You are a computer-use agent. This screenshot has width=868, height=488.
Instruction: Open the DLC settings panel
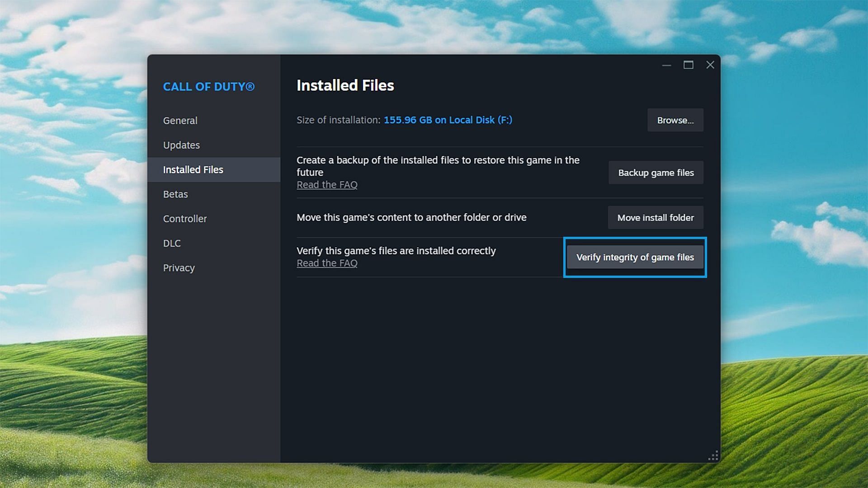click(172, 243)
